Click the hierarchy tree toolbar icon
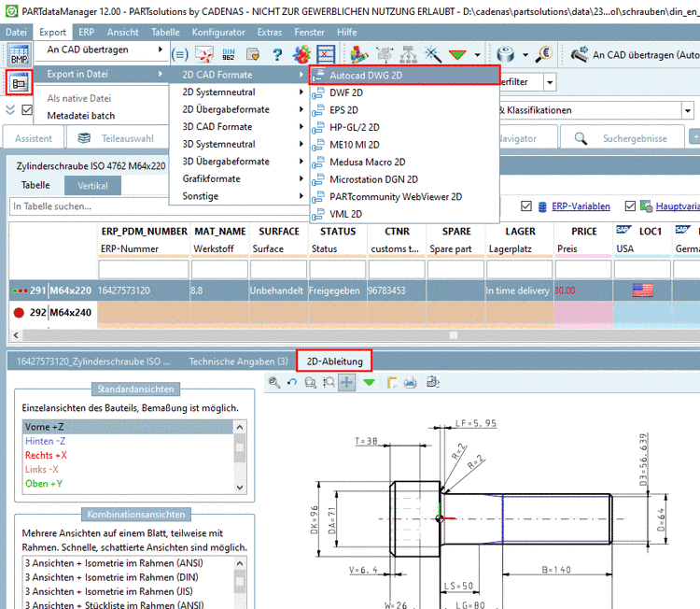The image size is (700, 609). [409, 54]
